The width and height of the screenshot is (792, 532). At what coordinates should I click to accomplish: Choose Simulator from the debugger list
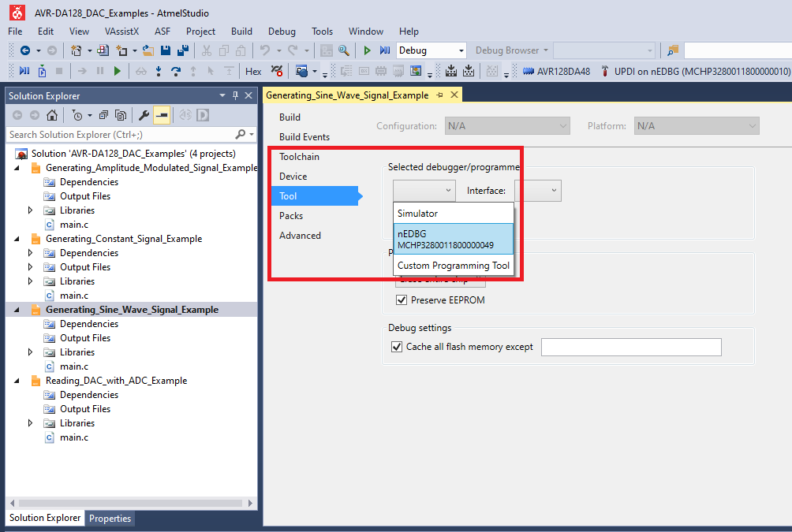(x=453, y=213)
